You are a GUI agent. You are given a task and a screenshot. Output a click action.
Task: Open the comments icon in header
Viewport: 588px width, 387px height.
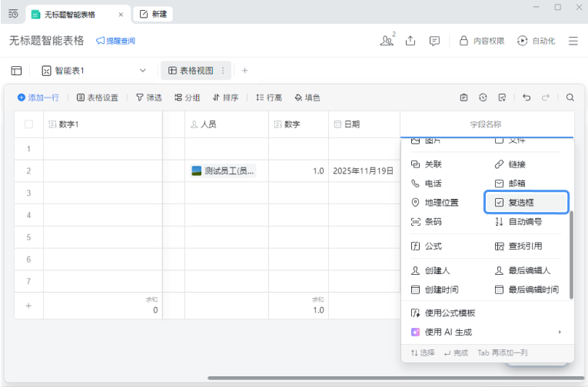pyautogui.click(x=434, y=41)
